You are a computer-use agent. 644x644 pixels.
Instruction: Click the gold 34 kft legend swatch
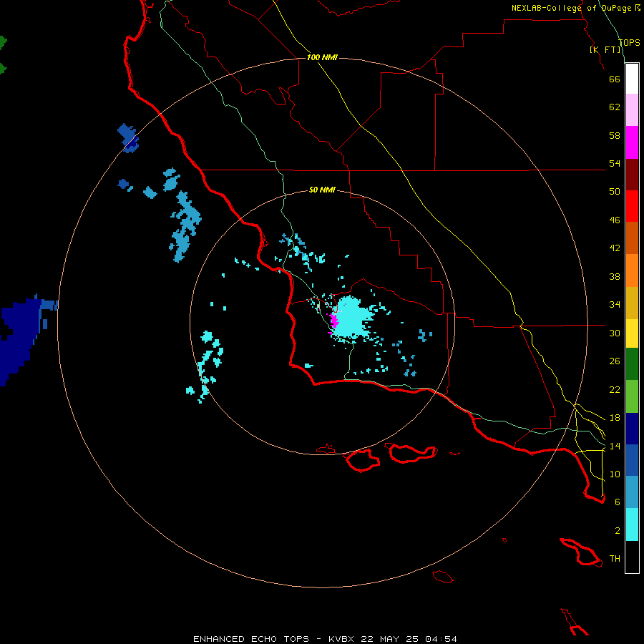632,303
